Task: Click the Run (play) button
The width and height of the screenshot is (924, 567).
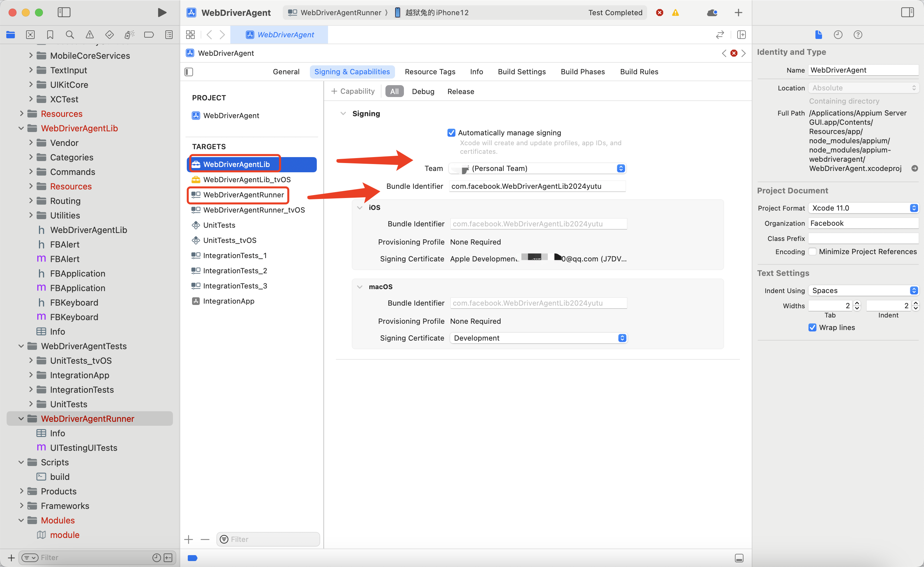Action: (x=162, y=12)
